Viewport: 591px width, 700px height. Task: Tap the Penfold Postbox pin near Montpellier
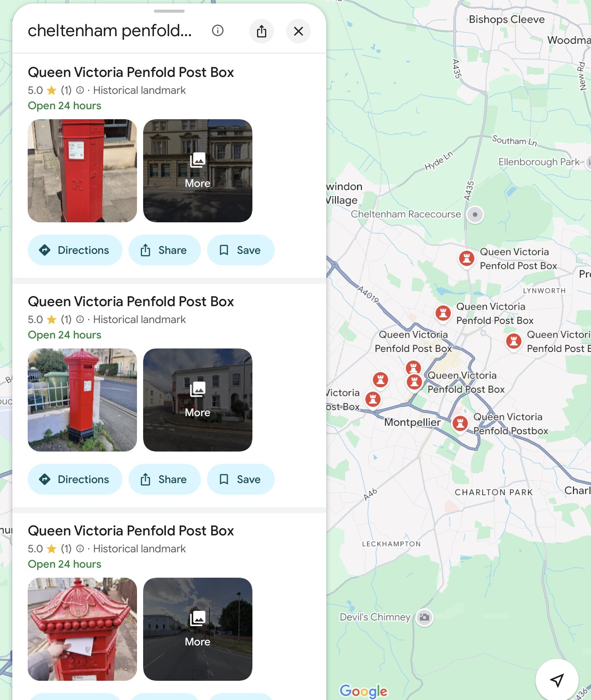(x=460, y=424)
